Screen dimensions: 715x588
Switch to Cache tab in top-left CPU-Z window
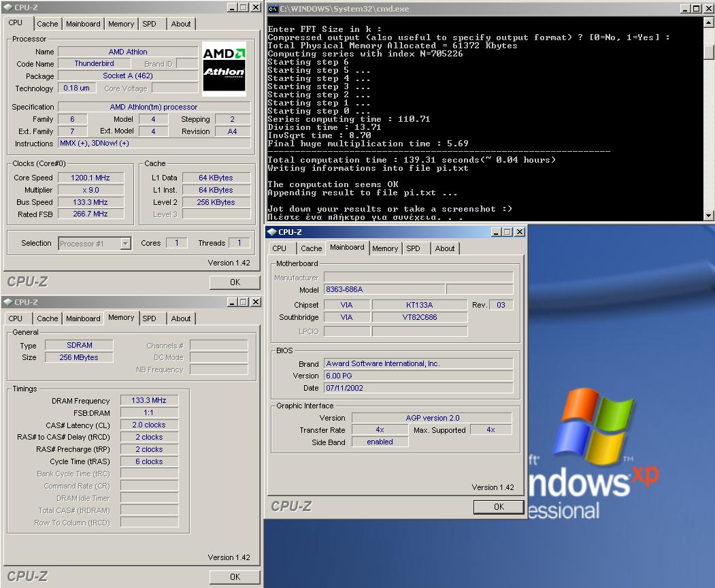pos(48,24)
